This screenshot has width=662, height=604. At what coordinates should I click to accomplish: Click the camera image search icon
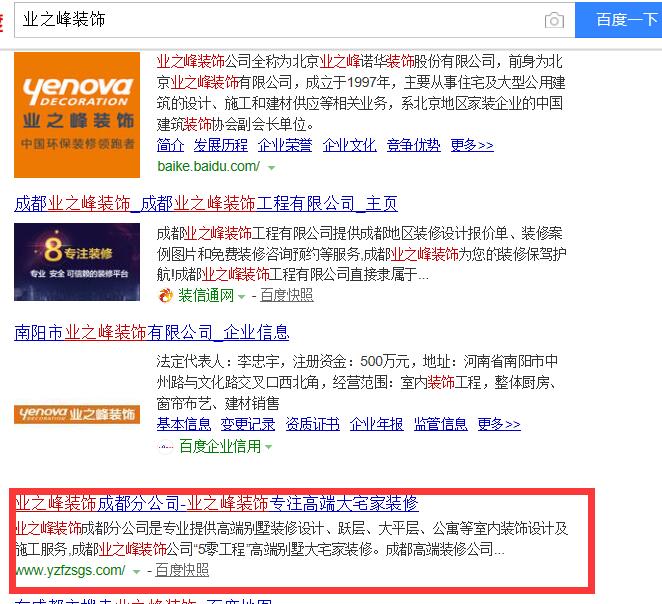click(x=553, y=20)
